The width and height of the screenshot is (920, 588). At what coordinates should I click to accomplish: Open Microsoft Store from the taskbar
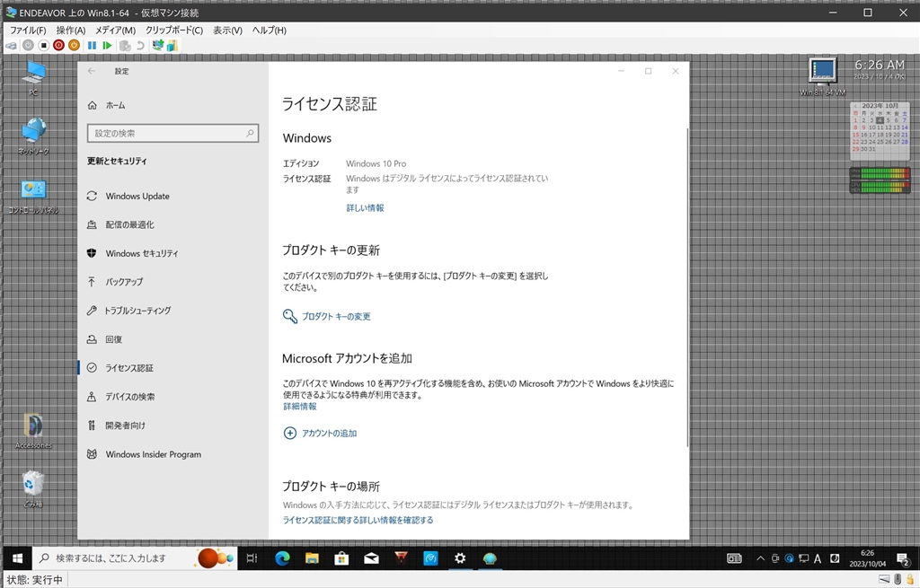[x=341, y=558]
